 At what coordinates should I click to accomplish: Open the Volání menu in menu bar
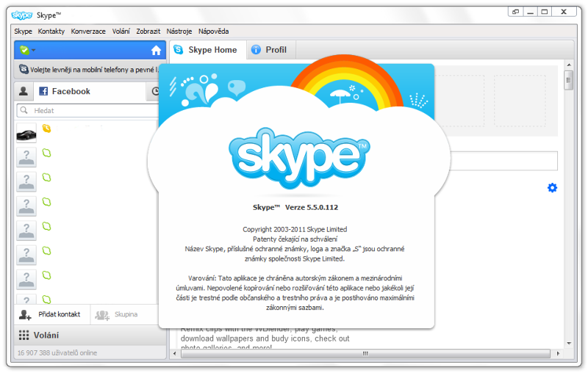coord(121,32)
